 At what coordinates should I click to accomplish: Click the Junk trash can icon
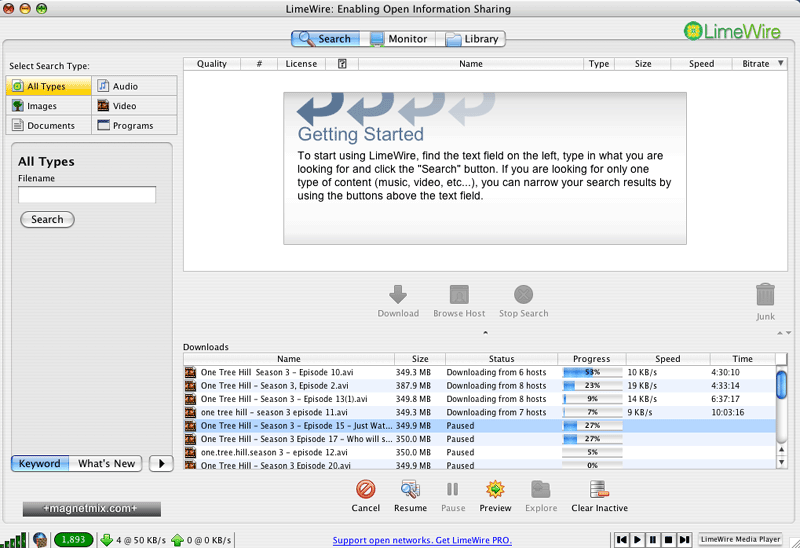(x=765, y=295)
